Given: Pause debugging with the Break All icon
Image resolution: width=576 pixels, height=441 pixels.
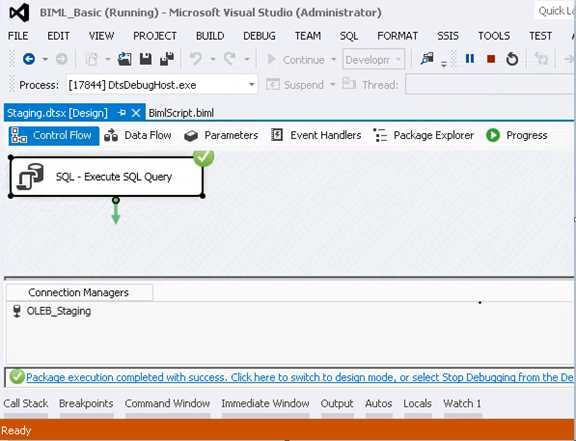Looking at the screenshot, I should [470, 59].
